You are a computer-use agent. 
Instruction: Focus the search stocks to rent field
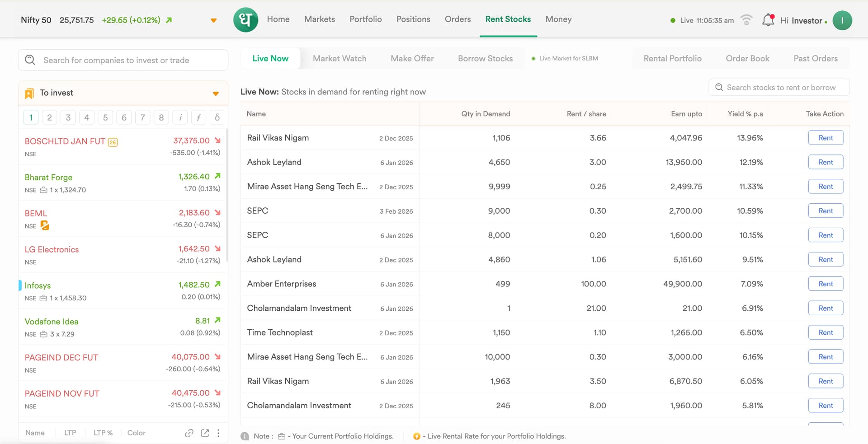[781, 88]
